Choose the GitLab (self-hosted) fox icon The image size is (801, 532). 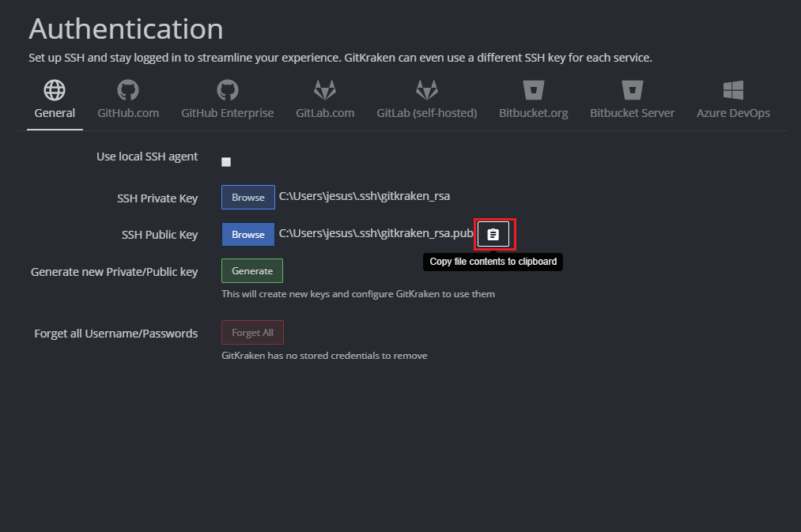click(x=427, y=90)
